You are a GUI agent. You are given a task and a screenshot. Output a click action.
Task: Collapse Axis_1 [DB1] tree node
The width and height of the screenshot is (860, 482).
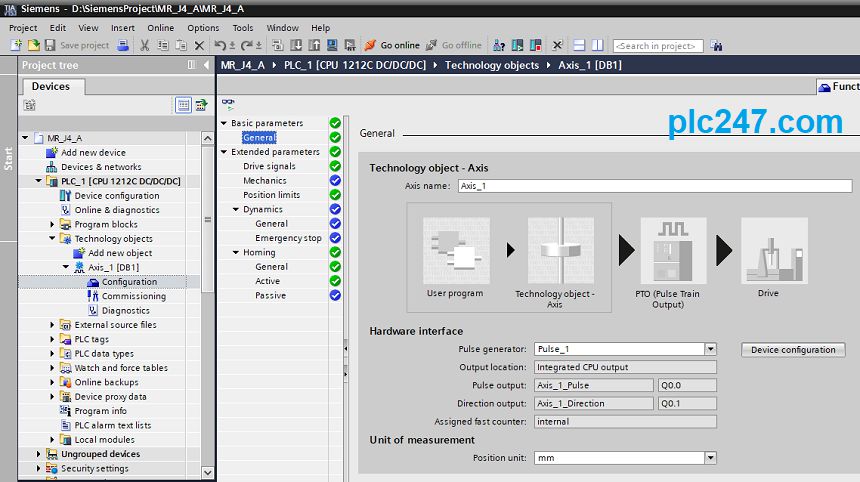(66, 267)
